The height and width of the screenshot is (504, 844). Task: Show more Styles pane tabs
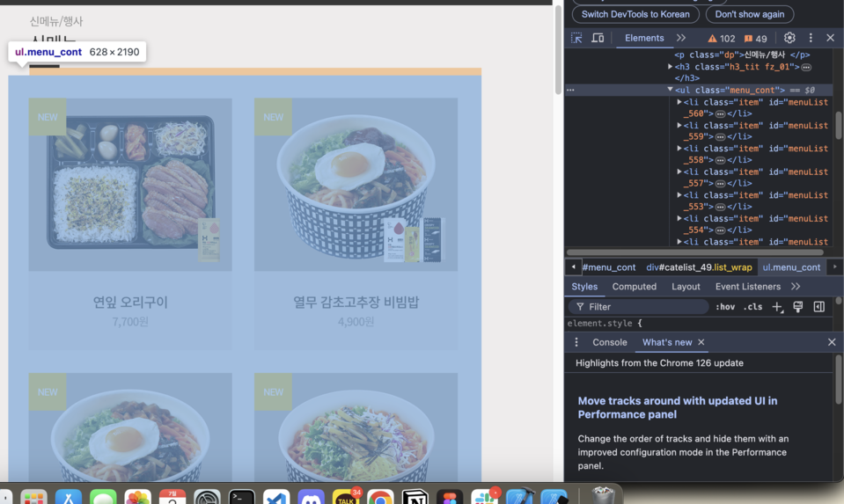click(x=796, y=287)
